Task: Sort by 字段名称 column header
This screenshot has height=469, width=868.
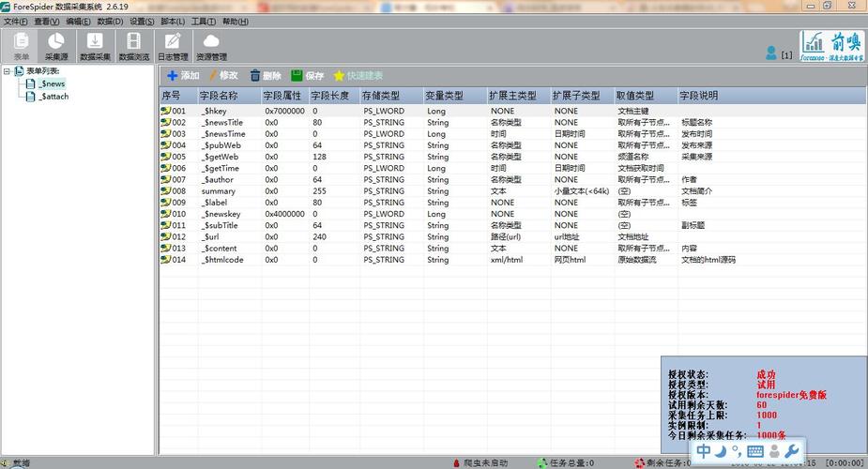Action: click(x=229, y=96)
